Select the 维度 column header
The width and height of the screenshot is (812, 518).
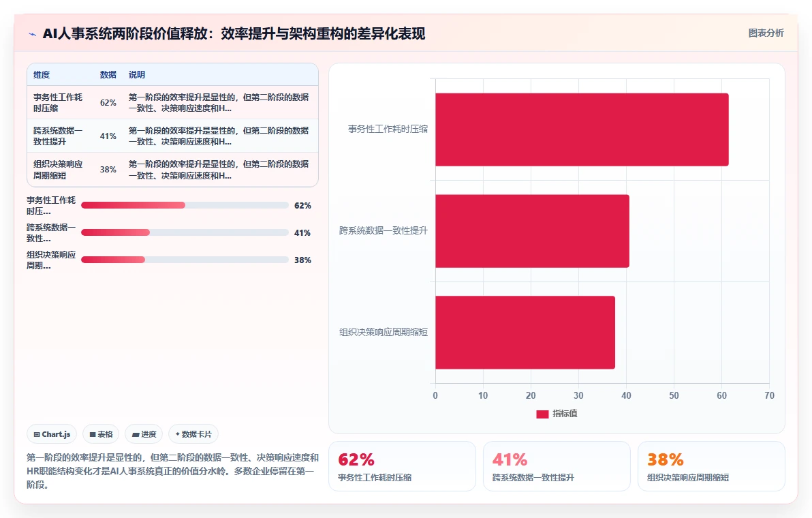pyautogui.click(x=42, y=74)
